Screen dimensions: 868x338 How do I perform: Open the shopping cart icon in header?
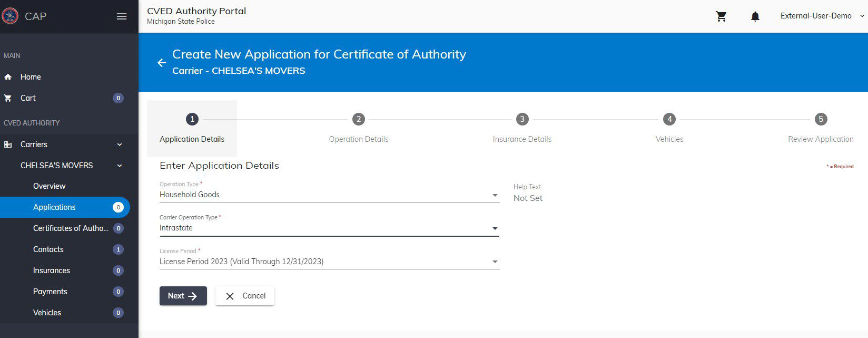[721, 16]
